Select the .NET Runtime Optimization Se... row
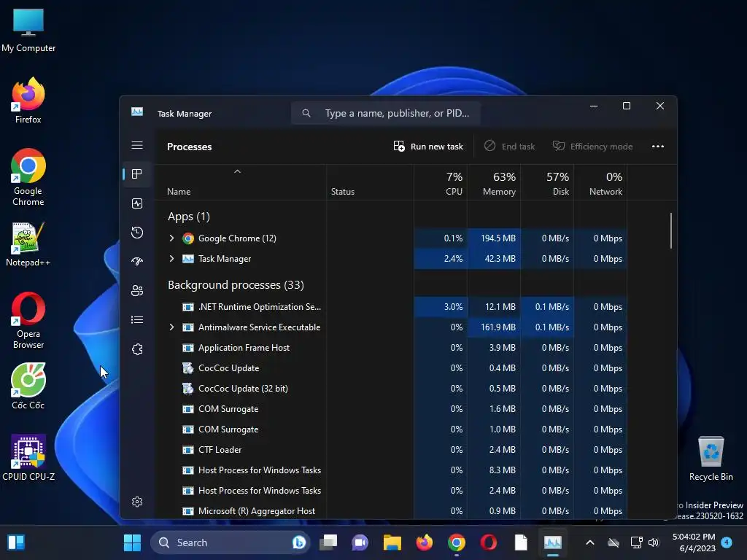747x560 pixels. click(391, 307)
